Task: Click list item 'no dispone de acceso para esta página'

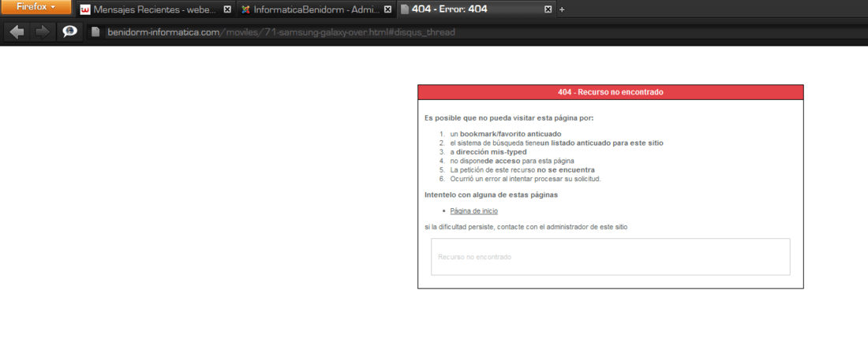Action: [x=512, y=161]
